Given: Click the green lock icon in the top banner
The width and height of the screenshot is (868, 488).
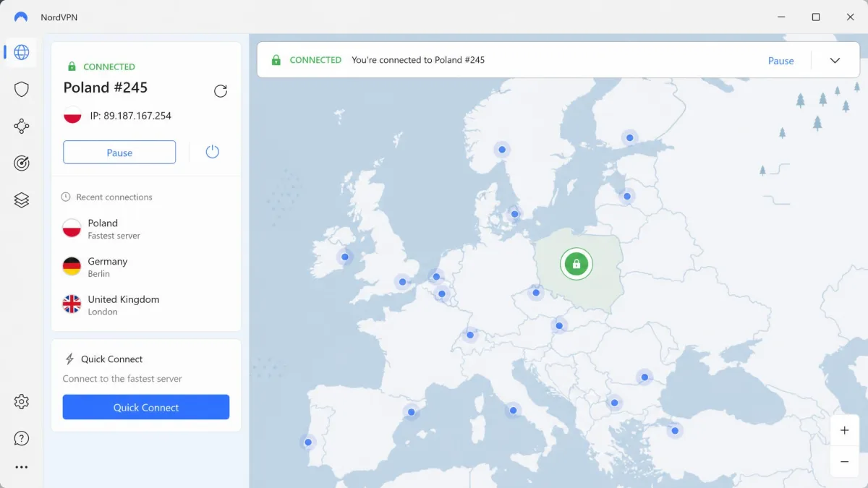Looking at the screenshot, I should point(276,60).
